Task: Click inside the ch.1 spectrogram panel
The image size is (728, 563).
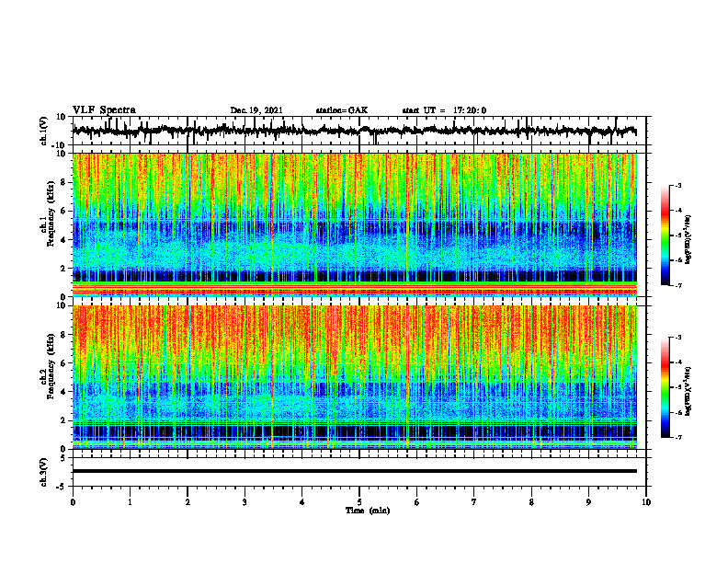Action: pos(354,224)
